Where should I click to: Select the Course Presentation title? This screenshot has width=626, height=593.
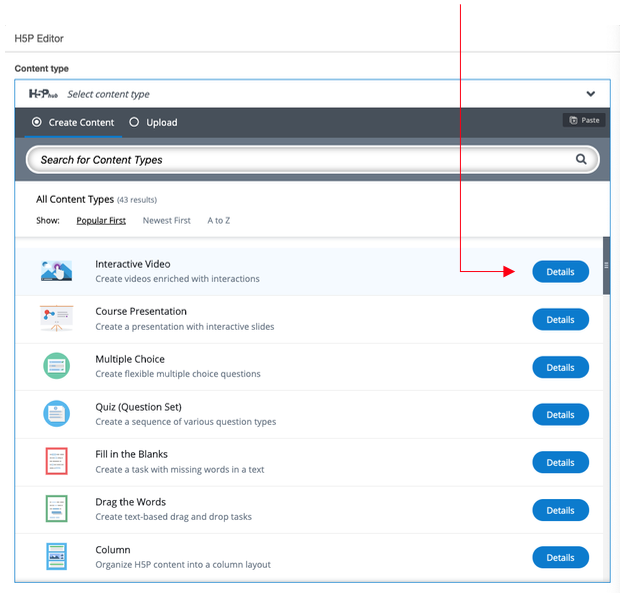click(x=141, y=311)
